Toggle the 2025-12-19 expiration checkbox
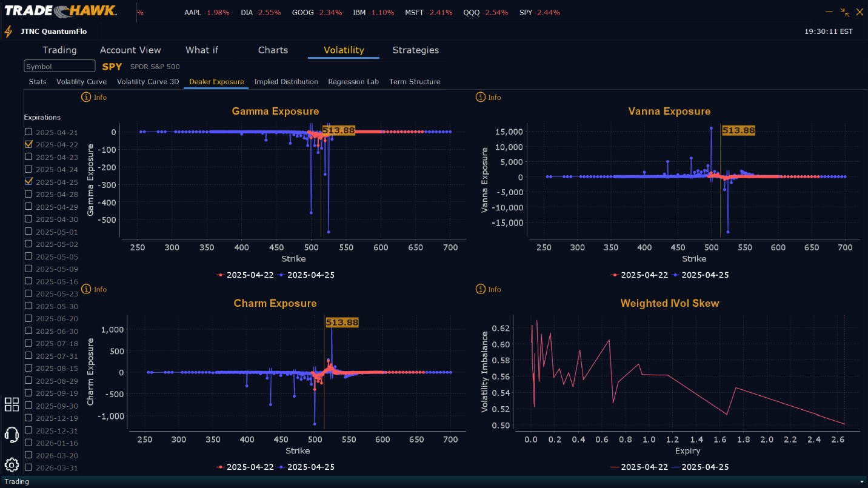Image resolution: width=868 pixels, height=488 pixels. tap(28, 418)
